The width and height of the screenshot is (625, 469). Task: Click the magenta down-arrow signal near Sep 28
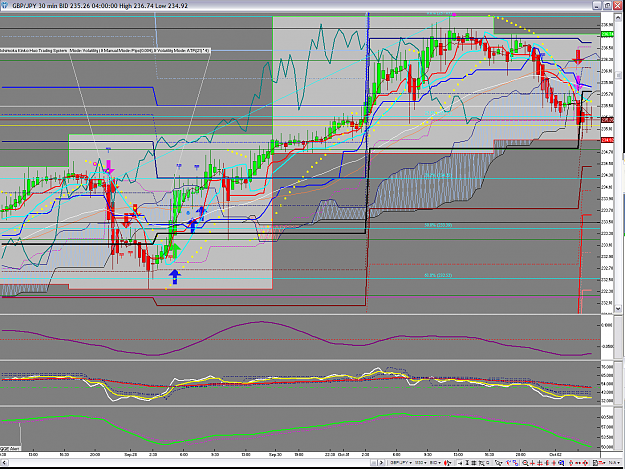pyautogui.click(x=109, y=167)
